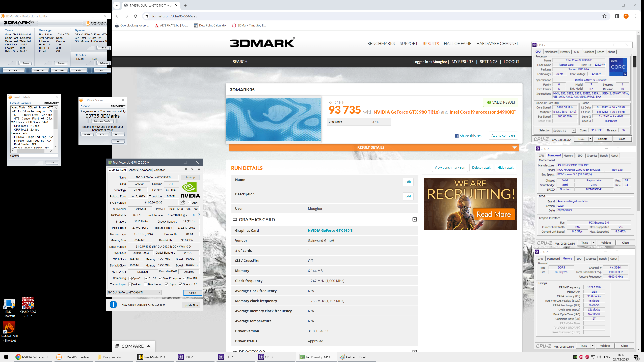Toggle the DirectCompute checkbox in GPU-Z
This screenshot has width=644, height=362.
tap(160, 278)
